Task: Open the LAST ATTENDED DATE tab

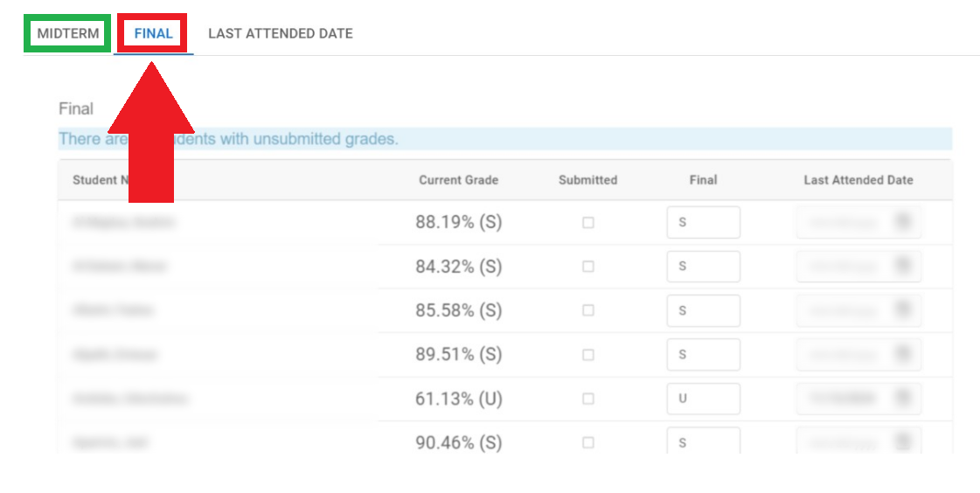Action: (x=281, y=33)
